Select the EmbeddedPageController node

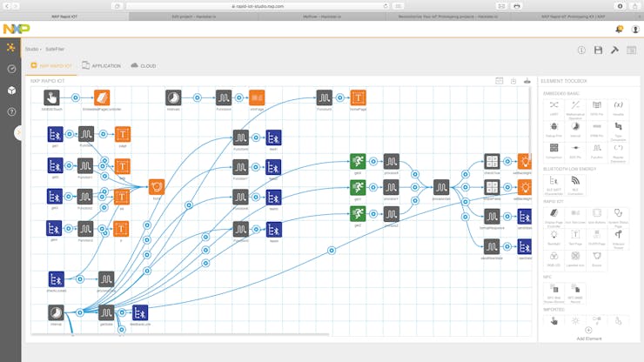coord(102,97)
